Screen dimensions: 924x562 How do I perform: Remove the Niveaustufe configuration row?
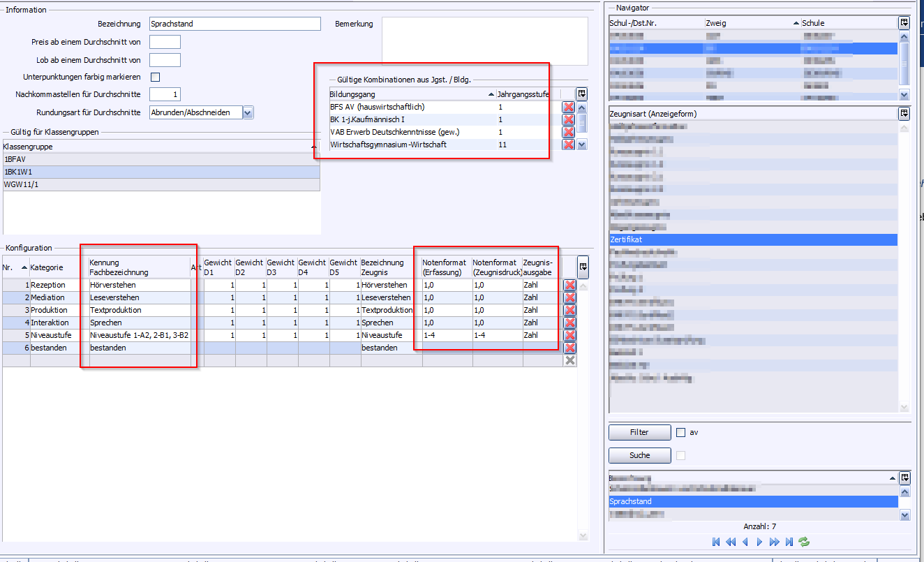[x=569, y=335]
